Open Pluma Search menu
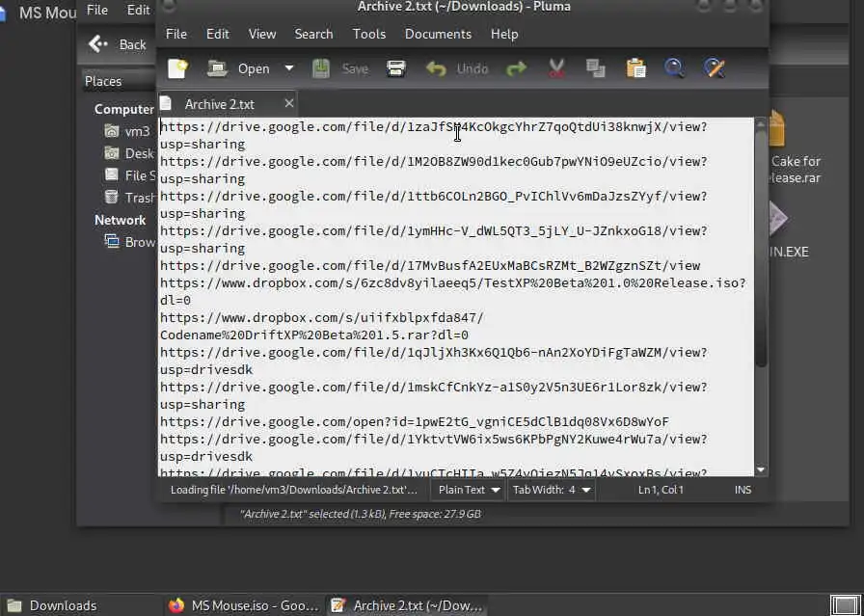 pyautogui.click(x=313, y=34)
